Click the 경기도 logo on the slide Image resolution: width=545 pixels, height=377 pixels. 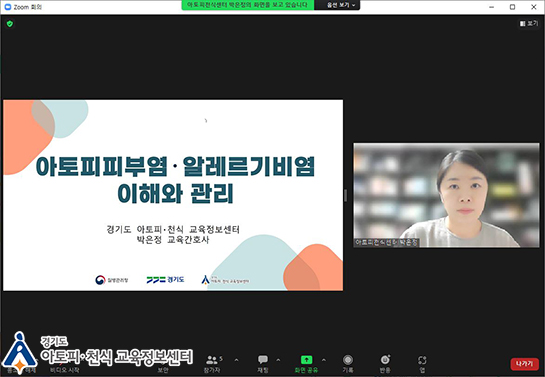point(165,279)
